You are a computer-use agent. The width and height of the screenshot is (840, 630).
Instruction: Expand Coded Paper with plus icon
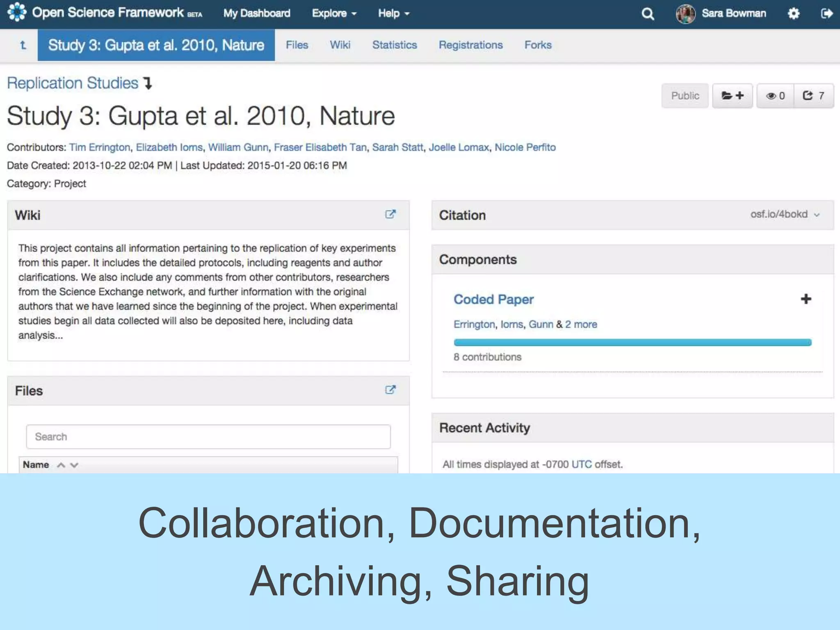coord(806,299)
